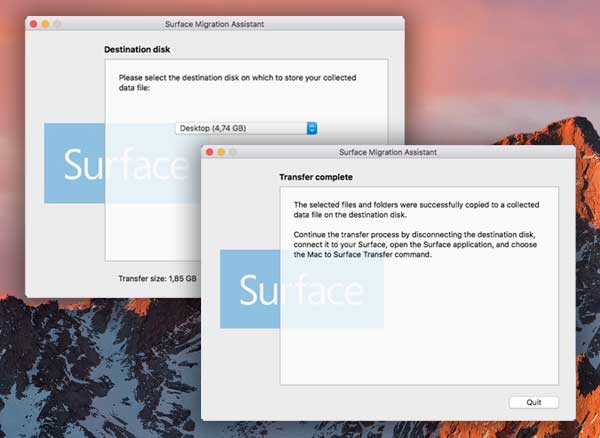The image size is (600, 438).
Task: Click the Surface logo in back window
Action: [122, 163]
